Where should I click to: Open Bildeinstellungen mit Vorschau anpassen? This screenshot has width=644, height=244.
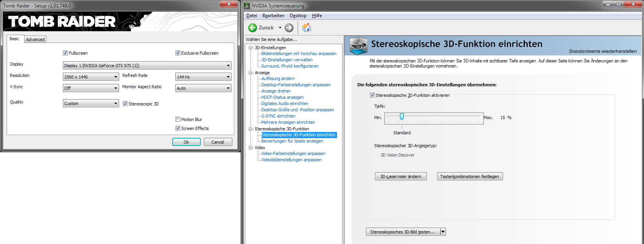pyautogui.click(x=299, y=53)
